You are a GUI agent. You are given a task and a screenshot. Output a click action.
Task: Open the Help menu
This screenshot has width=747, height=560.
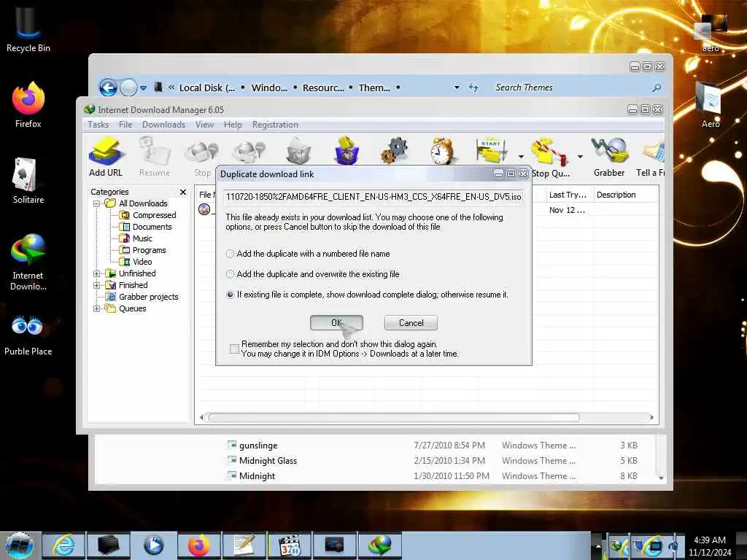click(x=233, y=125)
